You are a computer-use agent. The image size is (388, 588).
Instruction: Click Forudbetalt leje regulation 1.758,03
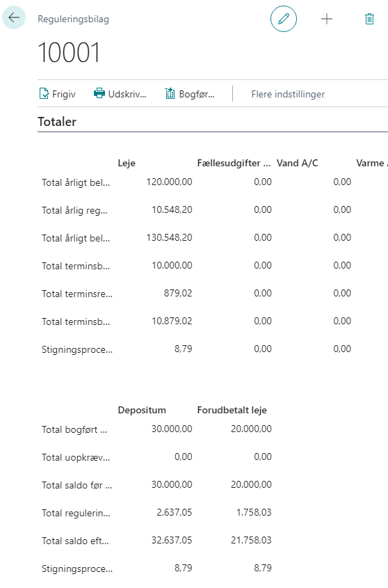click(x=254, y=512)
